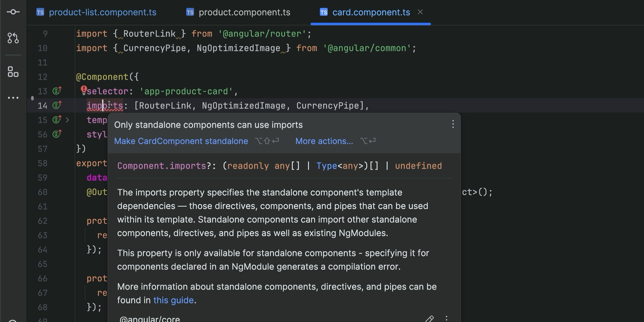Screen dimensions: 644x322
Task: Open the Commit tool window icon
Action: [13, 12]
